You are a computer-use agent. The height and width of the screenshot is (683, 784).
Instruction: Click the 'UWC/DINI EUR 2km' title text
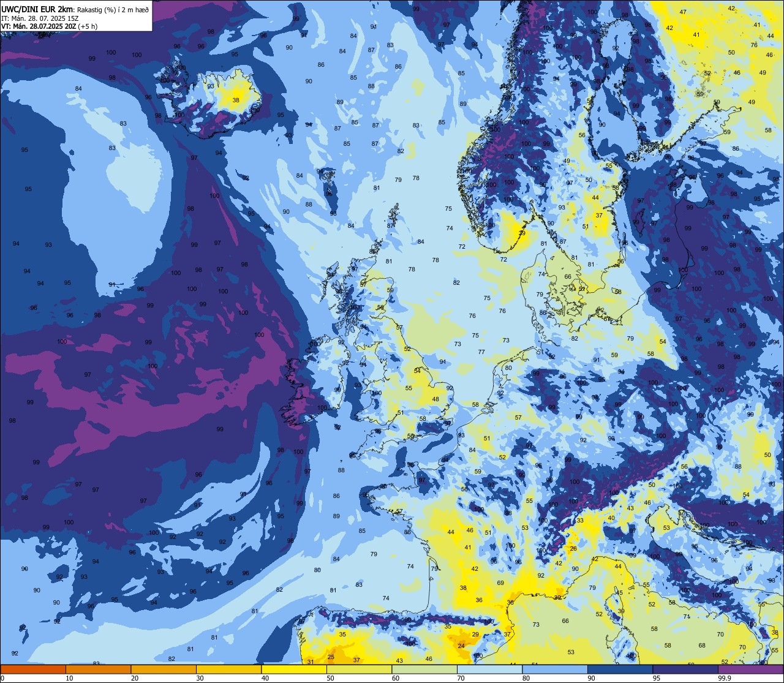[37, 9]
